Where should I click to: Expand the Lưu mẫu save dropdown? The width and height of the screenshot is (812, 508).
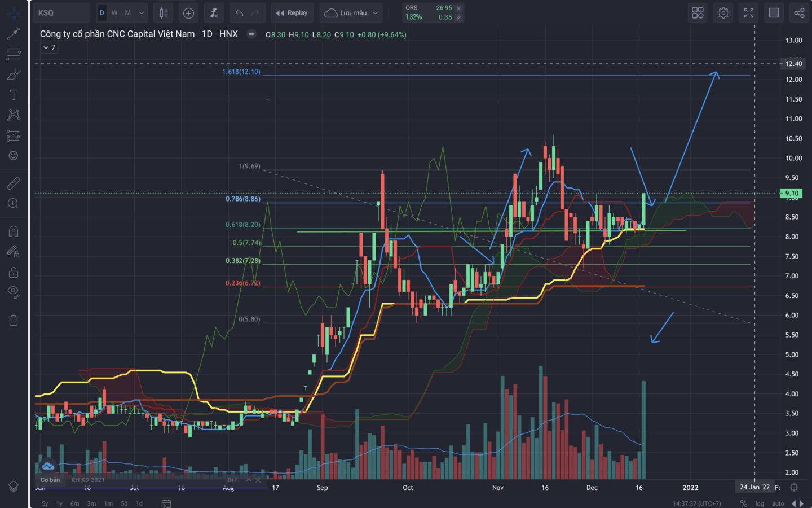pos(376,13)
